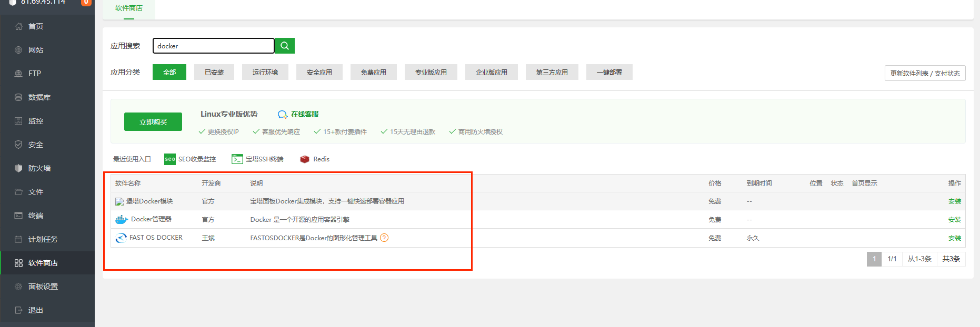Click the 宝塔SSH终端 terminal icon
This screenshot has height=327, width=980.
pos(237,159)
